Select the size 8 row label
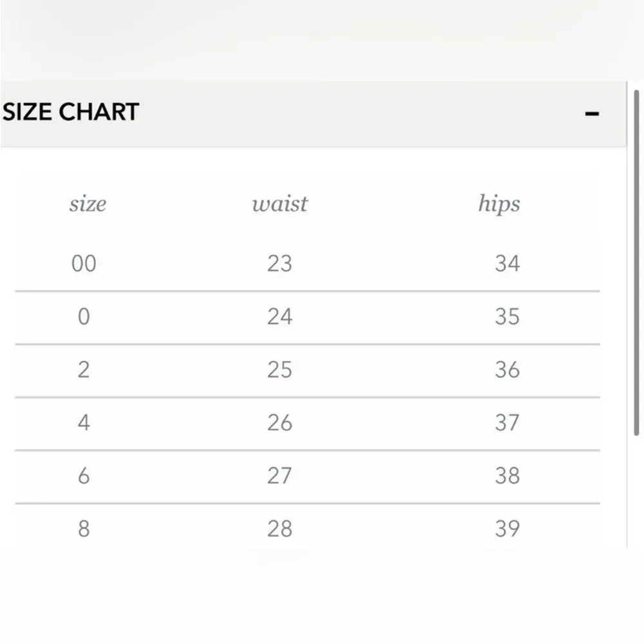This screenshot has width=644, height=644. click(x=84, y=529)
